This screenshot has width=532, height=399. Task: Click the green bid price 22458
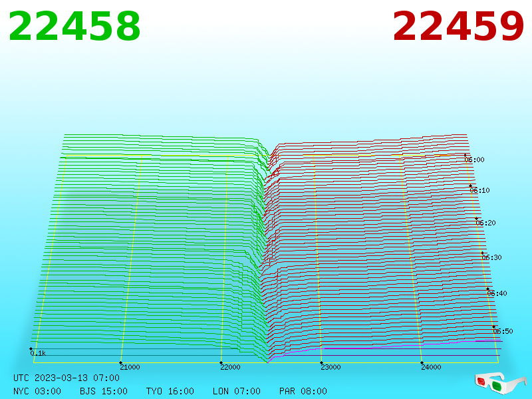(x=74, y=26)
